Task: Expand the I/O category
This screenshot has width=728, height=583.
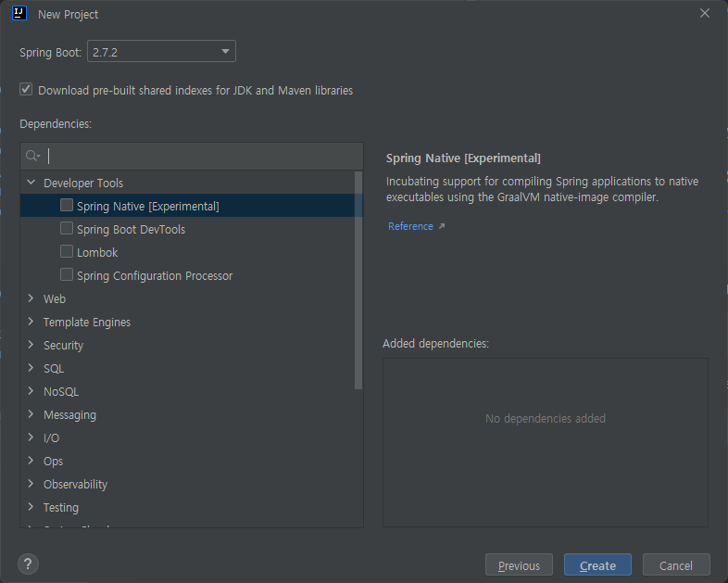Action: (x=31, y=437)
